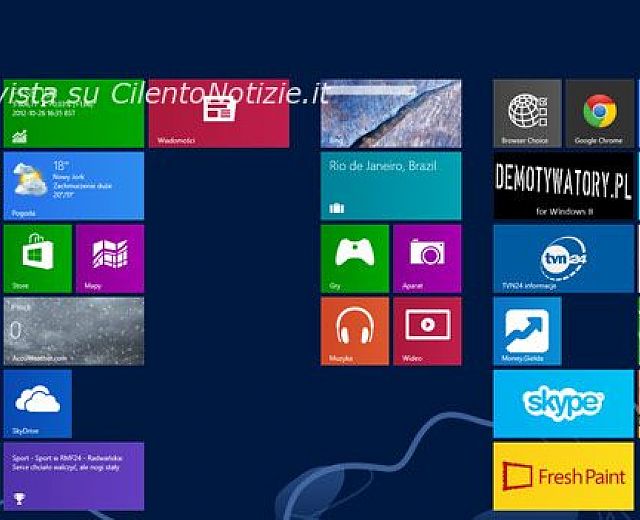Launch the Fresh Paint tile

point(564,476)
